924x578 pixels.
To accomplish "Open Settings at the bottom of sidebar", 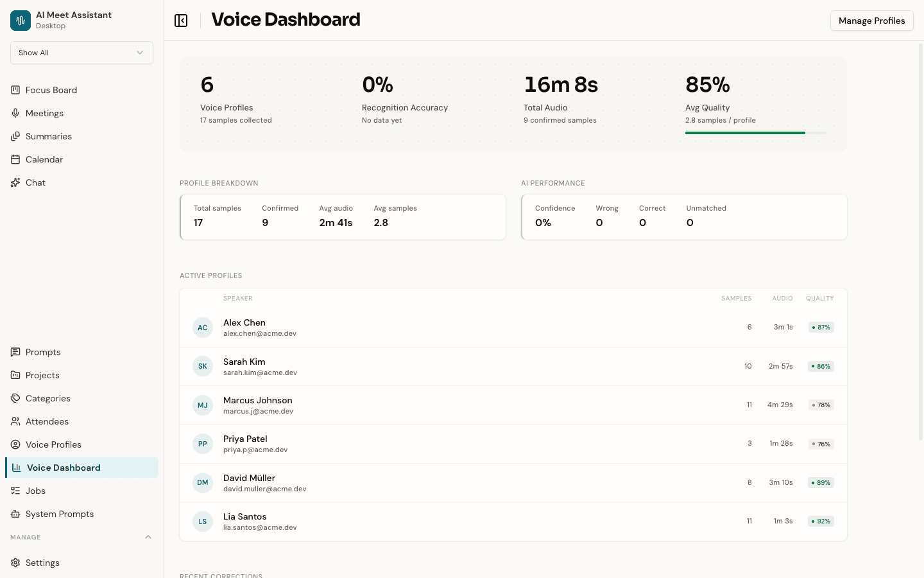I will (x=42, y=563).
